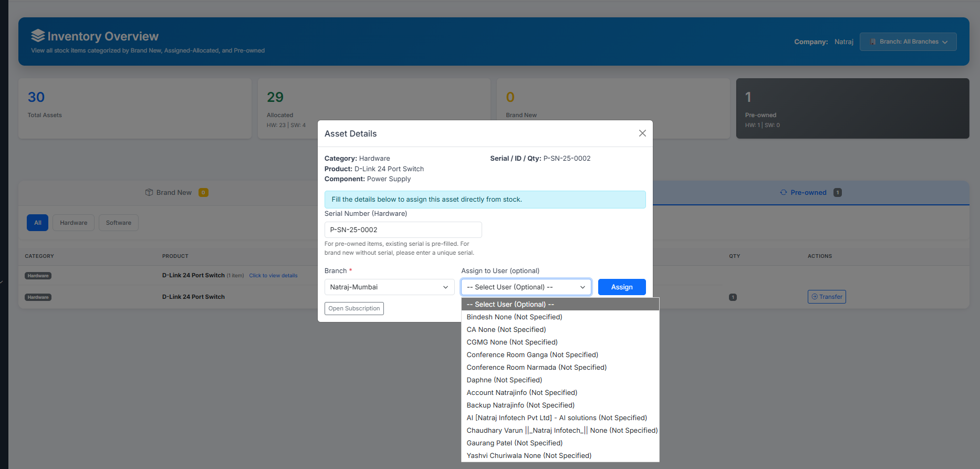Viewport: 980px width, 469px height.
Task: Click the QTY column header
Action: (x=735, y=256)
